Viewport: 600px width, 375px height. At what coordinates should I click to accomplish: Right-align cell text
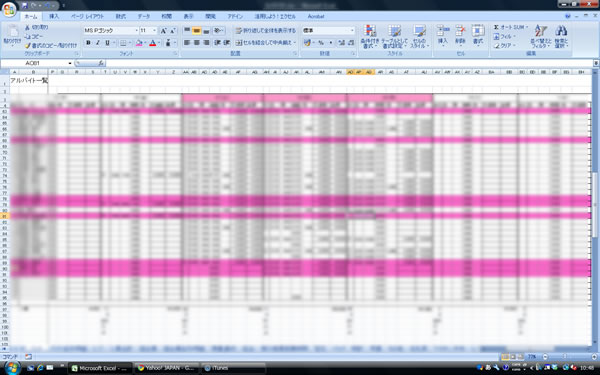pyautogui.click(x=206, y=43)
